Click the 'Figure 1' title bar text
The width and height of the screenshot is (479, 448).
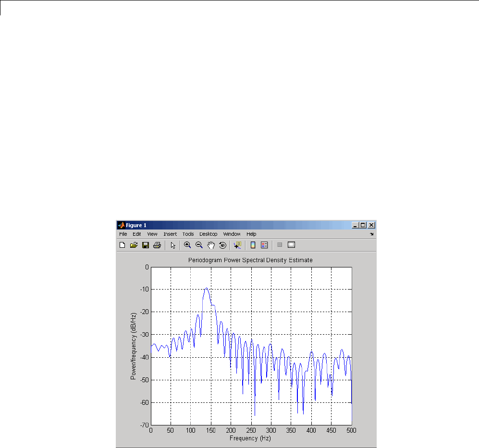136,225
